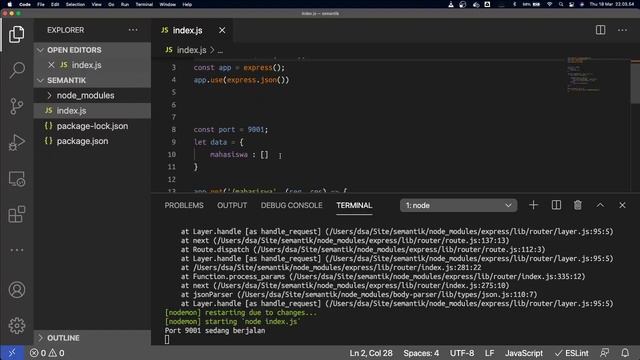Viewport: 640px width, 360px height.
Task: Open the Accounts menu icon
Action: pyautogui.click(x=16, y=290)
